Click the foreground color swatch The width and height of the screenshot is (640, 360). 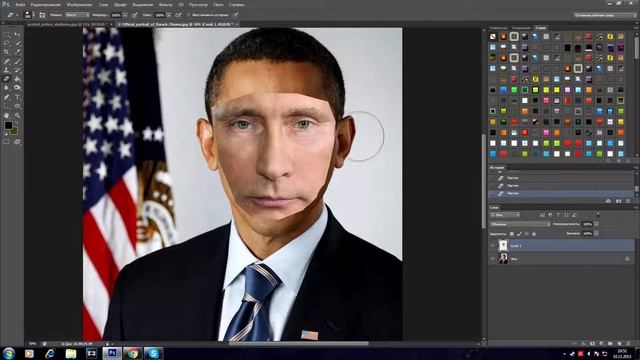(8, 126)
